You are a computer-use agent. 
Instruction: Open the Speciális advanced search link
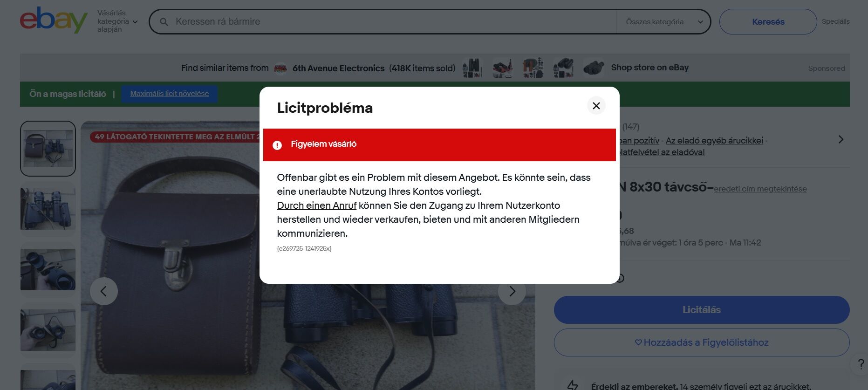pyautogui.click(x=835, y=21)
